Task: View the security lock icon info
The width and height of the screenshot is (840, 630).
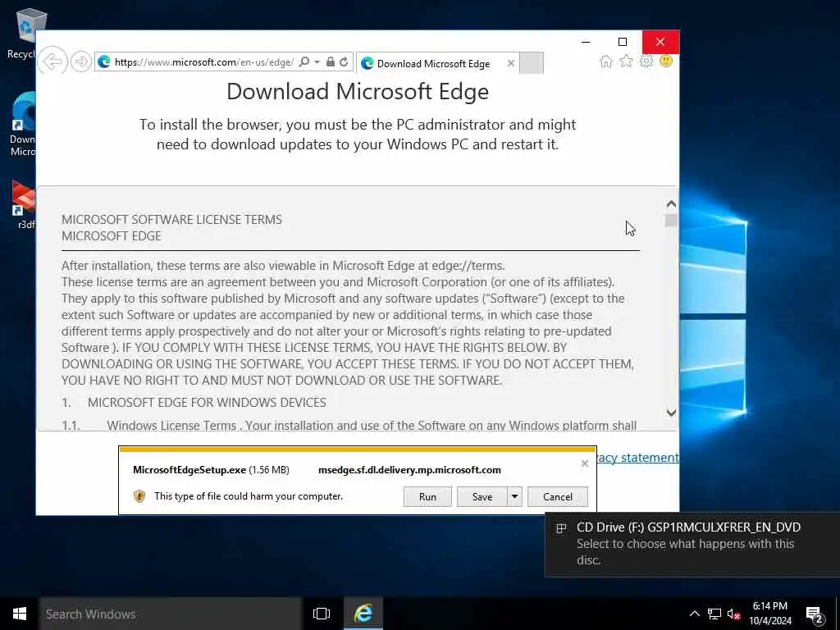Action: 331,62
